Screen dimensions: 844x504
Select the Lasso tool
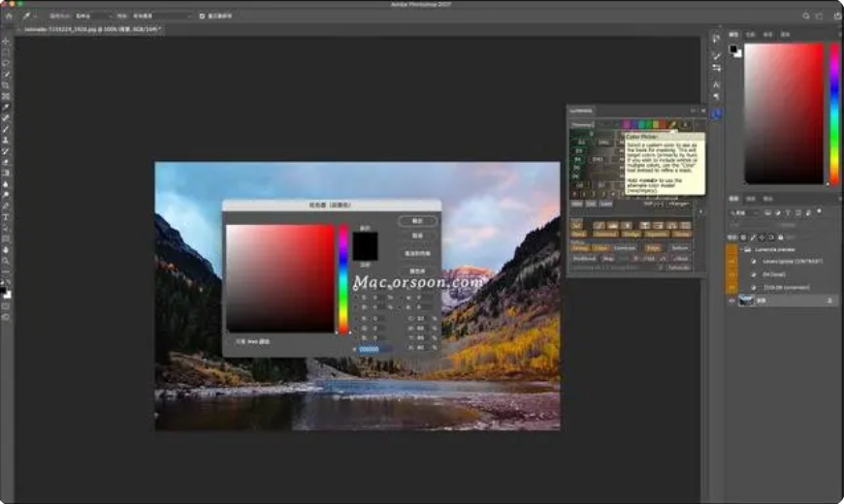click(7, 64)
